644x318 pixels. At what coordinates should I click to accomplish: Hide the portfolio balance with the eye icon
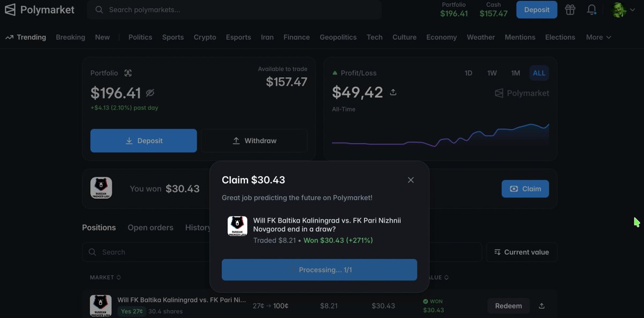click(150, 93)
